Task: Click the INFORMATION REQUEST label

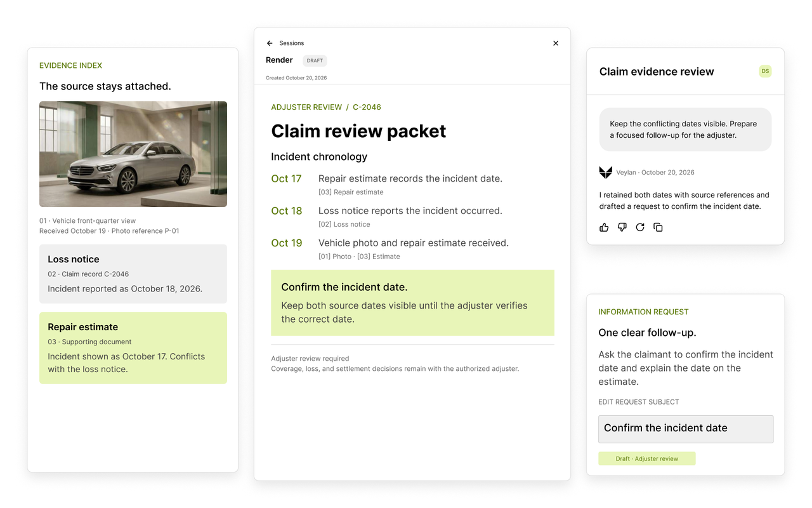Action: pyautogui.click(x=643, y=312)
